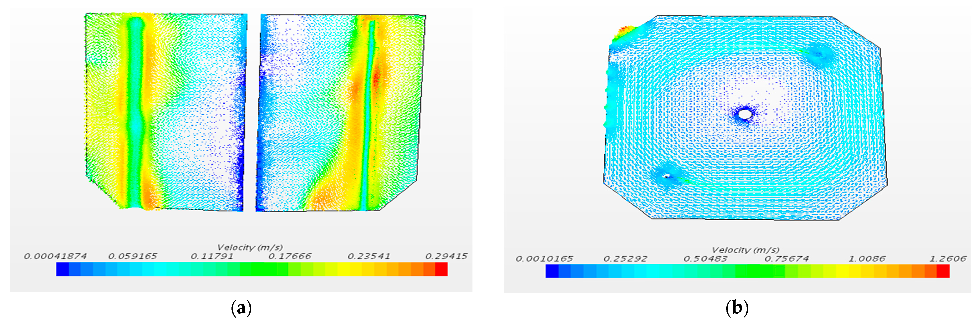The image size is (980, 326).
Task: Select the 1.2606 legend value
Action: point(948,259)
